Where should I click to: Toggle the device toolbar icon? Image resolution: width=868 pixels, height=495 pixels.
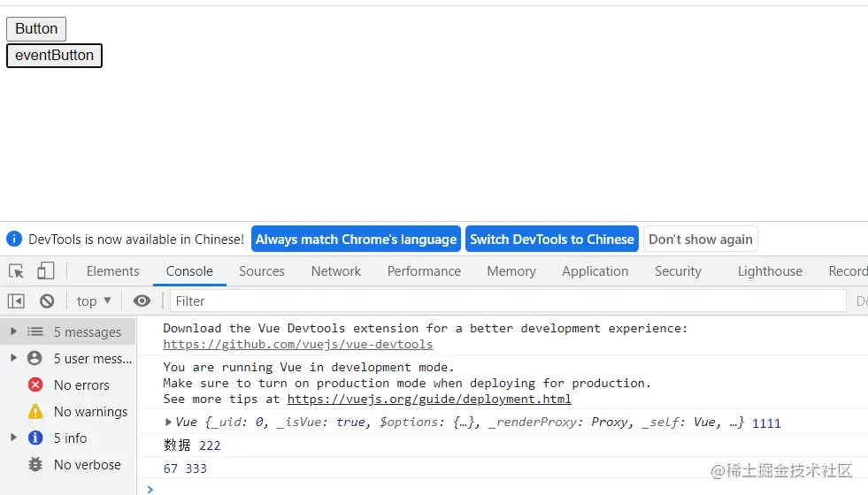click(x=45, y=271)
